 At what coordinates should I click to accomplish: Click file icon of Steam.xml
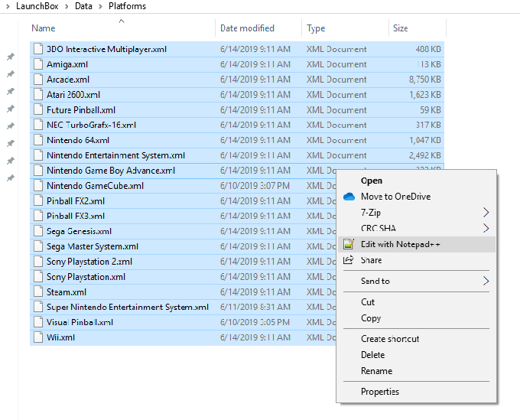[38, 292]
